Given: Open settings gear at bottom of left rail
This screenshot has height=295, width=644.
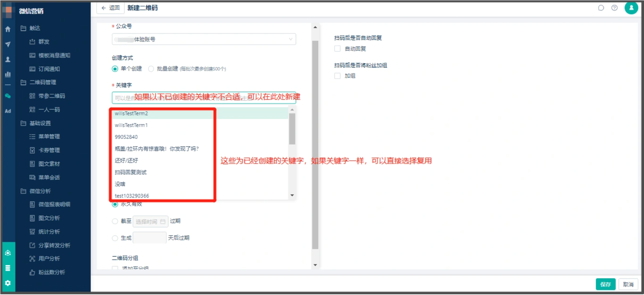Looking at the screenshot, I should coord(7,283).
